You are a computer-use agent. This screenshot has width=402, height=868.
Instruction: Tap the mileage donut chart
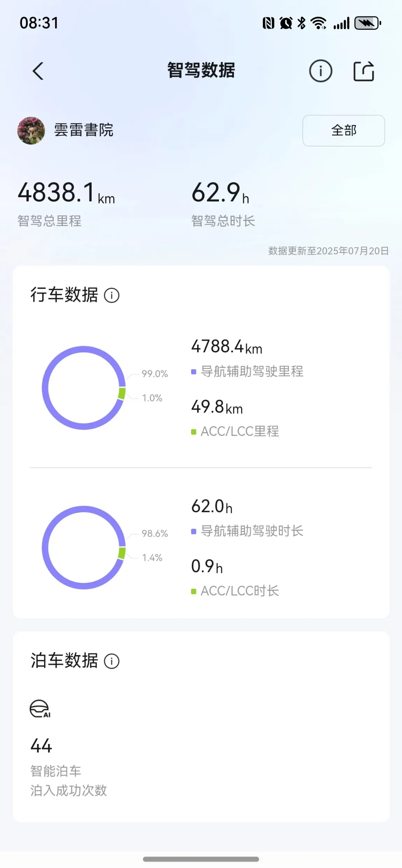tap(84, 388)
